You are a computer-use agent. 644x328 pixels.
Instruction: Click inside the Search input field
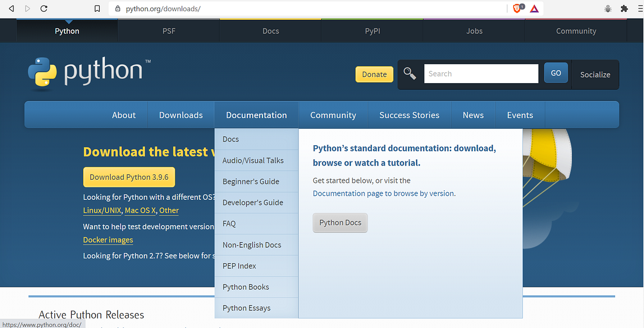coord(480,73)
